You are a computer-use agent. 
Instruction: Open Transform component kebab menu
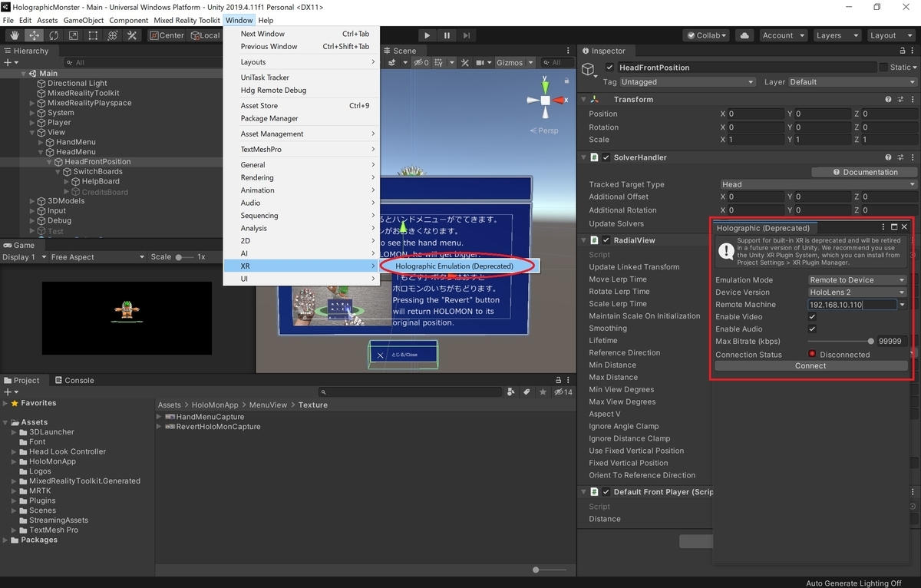pyautogui.click(x=911, y=99)
